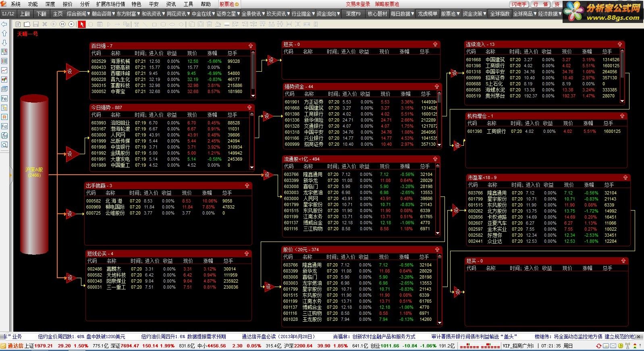
Task: Click the 闪电手 button
Action: [x=519, y=4]
